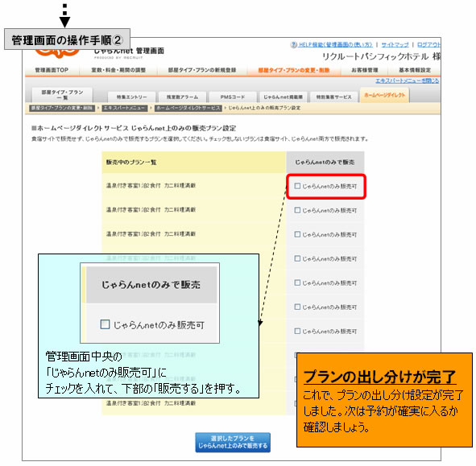
Task: Open 室数・料金・期間の調整 menu
Action: pyautogui.click(x=118, y=70)
